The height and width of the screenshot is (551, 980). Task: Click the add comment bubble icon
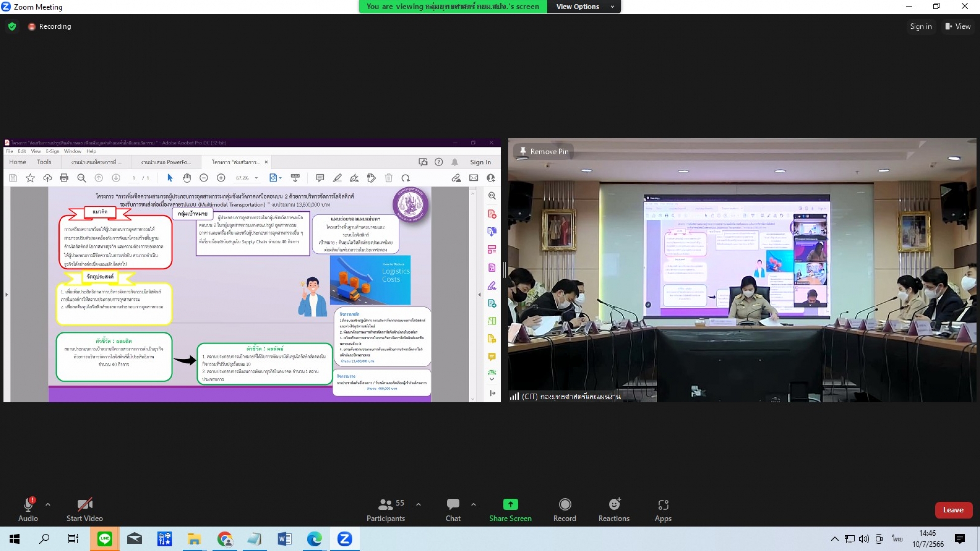click(320, 178)
